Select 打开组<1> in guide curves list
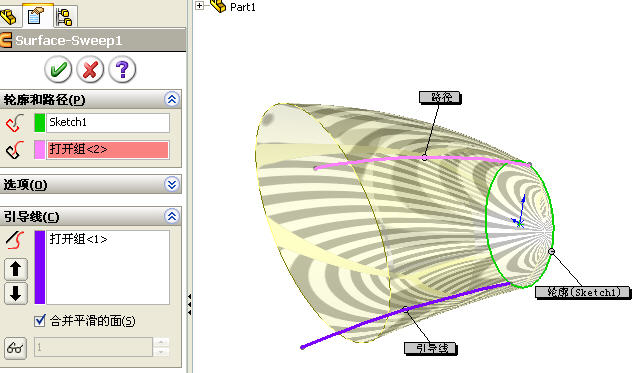The height and width of the screenshot is (373, 642). click(78, 239)
